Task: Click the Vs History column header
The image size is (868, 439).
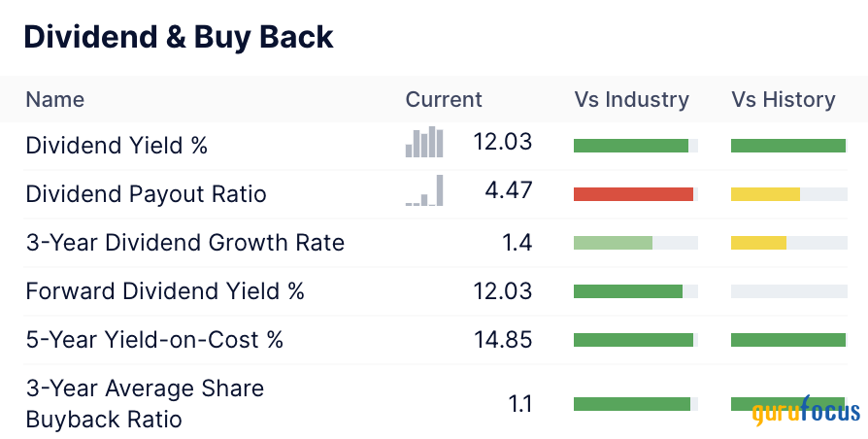Action: point(783,99)
